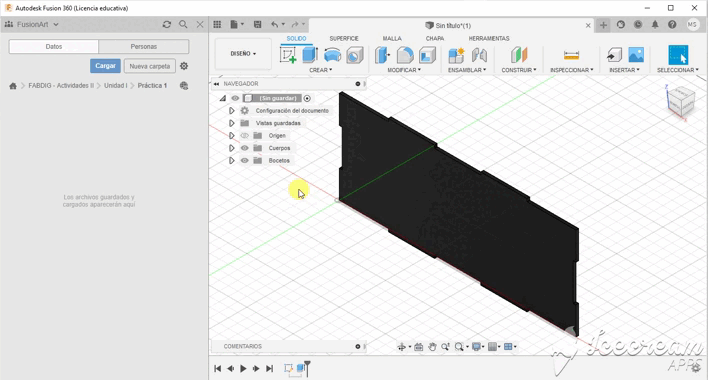This screenshot has height=380, width=708.
Task: Select the Create Sketch tool
Action: pos(288,55)
